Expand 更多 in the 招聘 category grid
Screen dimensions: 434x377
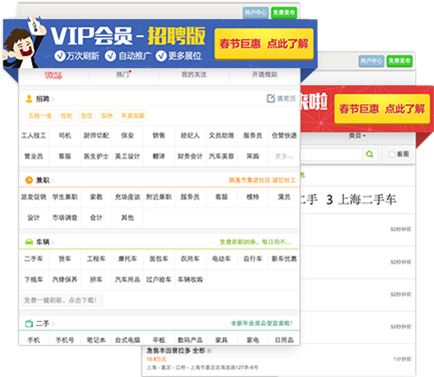[284, 156]
